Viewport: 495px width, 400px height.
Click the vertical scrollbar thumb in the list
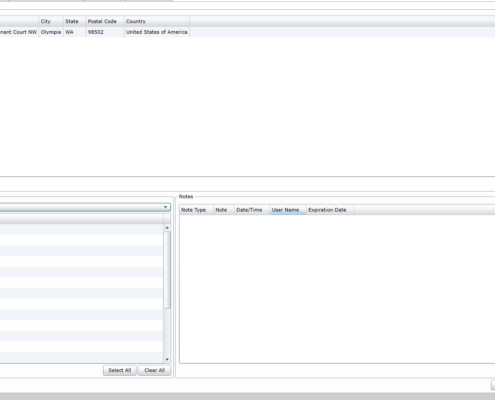pos(167,270)
